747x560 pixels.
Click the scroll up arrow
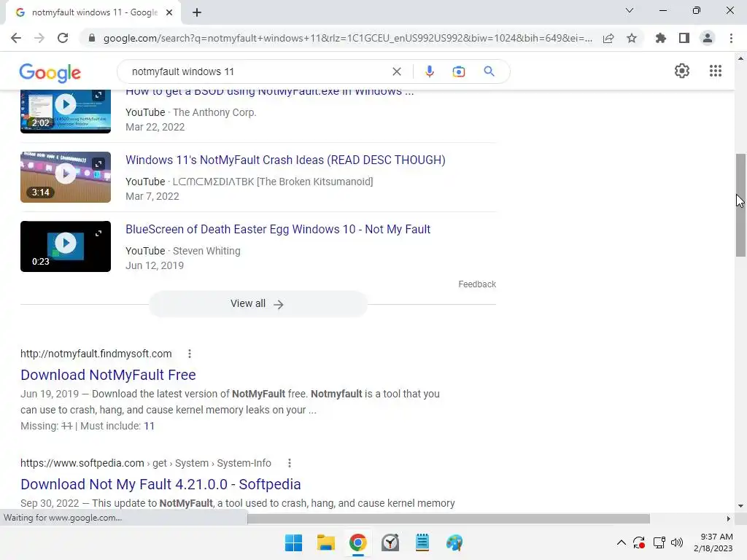click(740, 58)
